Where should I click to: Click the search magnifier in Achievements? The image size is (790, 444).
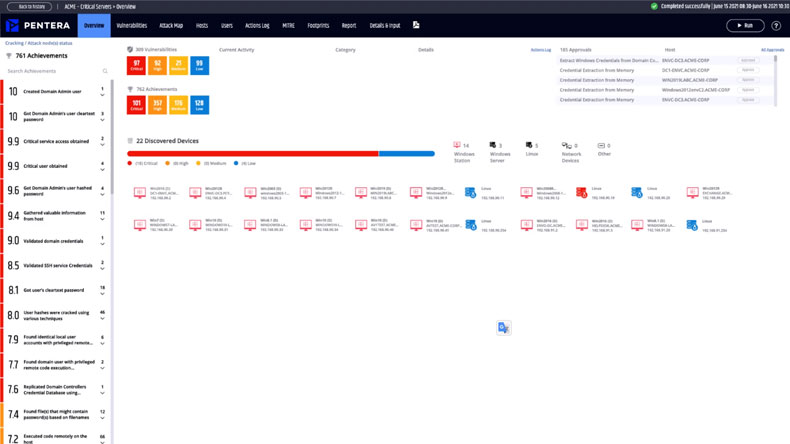[x=105, y=71]
